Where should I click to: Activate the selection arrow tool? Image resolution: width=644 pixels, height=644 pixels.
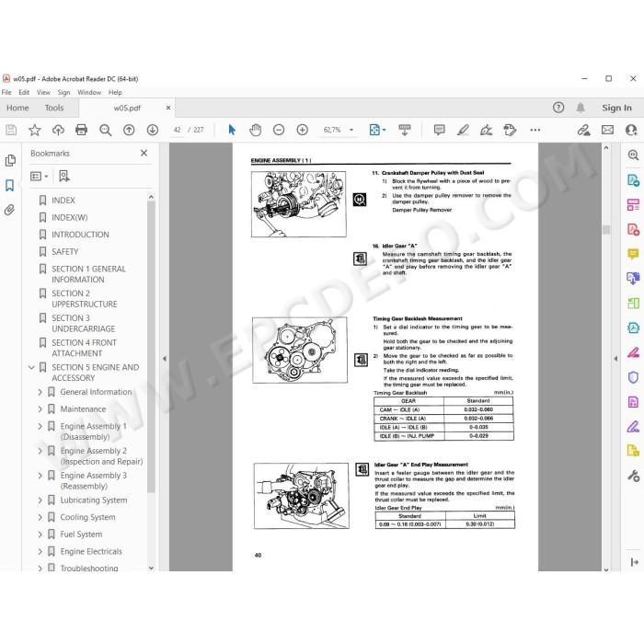(x=232, y=131)
